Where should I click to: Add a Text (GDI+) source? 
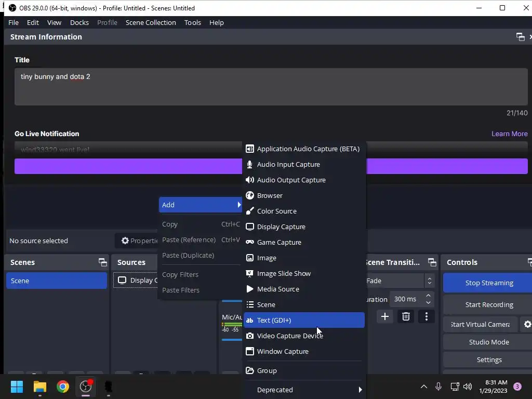coord(304,320)
